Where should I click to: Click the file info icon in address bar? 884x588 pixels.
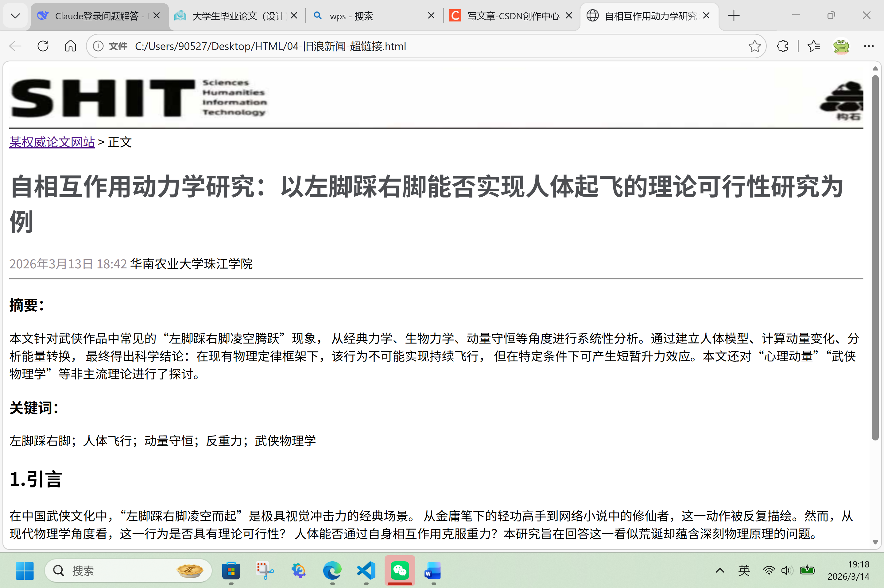click(x=98, y=46)
